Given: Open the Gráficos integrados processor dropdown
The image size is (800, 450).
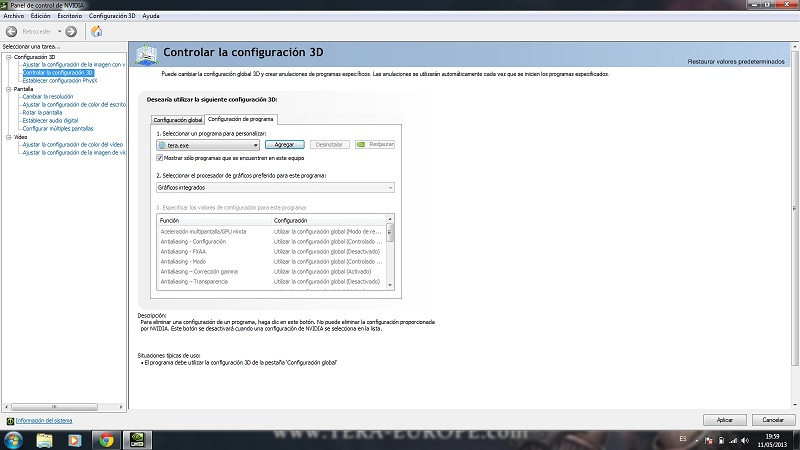Looking at the screenshot, I should pyautogui.click(x=275, y=188).
